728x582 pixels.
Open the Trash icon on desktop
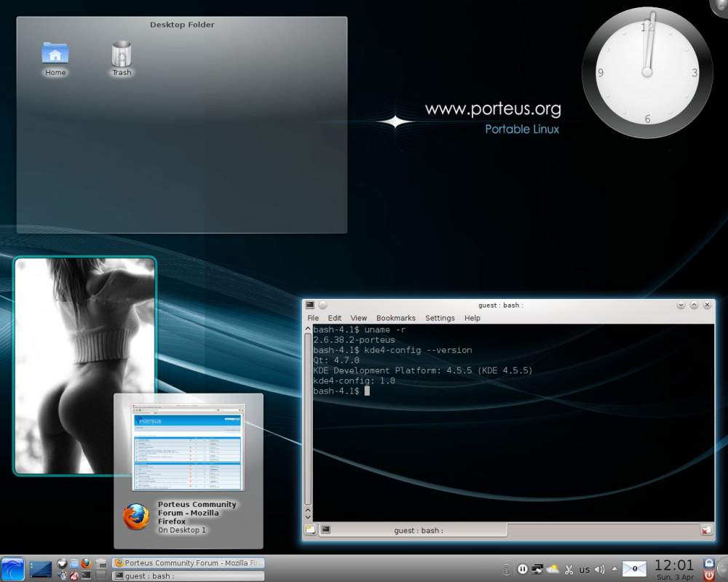pos(122,55)
